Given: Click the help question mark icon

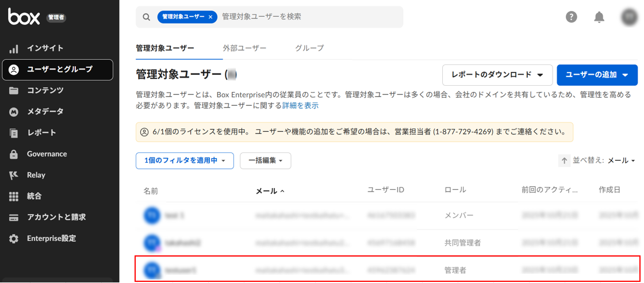Looking at the screenshot, I should click(571, 17).
